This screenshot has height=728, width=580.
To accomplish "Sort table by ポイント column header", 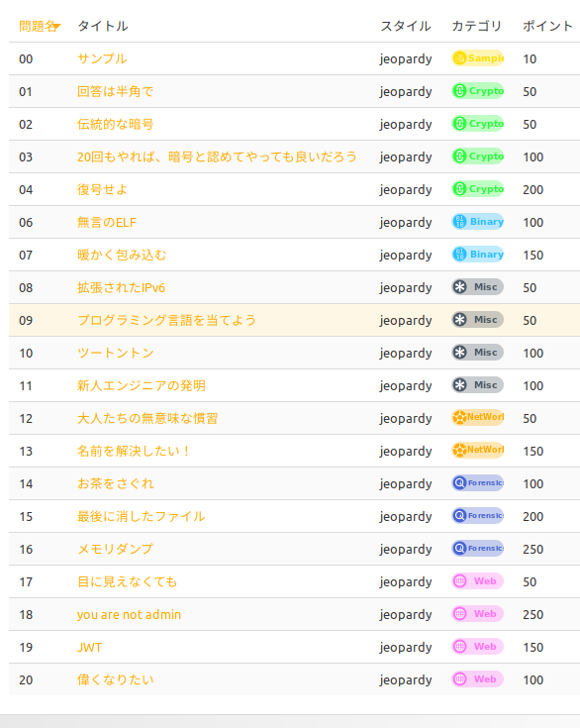I will [x=547, y=26].
